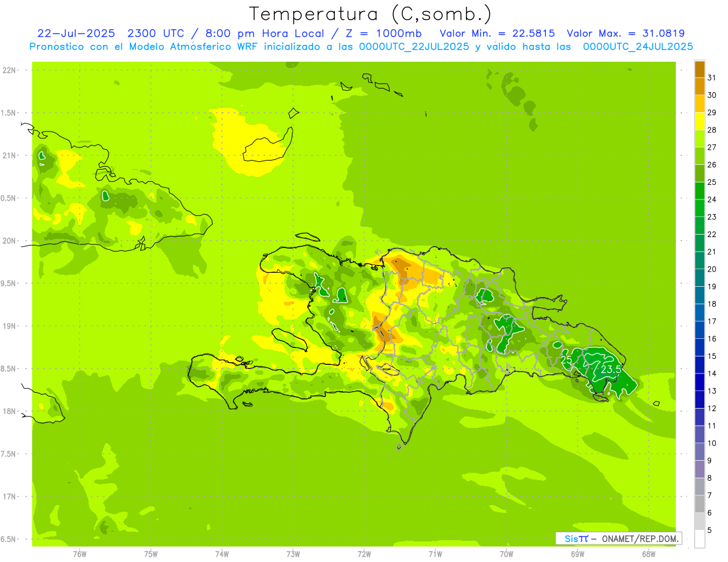Viewport: 728px width, 562px height.
Task: Click the title "Temperatura (C,somb.)"
Action: pos(371,13)
